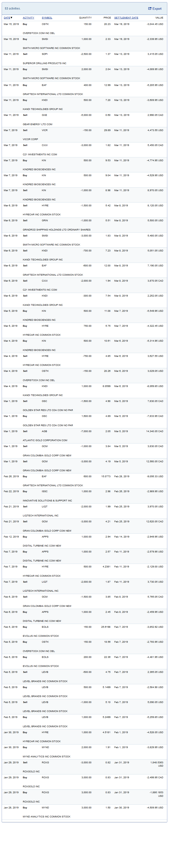Sort by the DATE column header
This screenshot has height=868, width=173.
[x=7, y=18]
